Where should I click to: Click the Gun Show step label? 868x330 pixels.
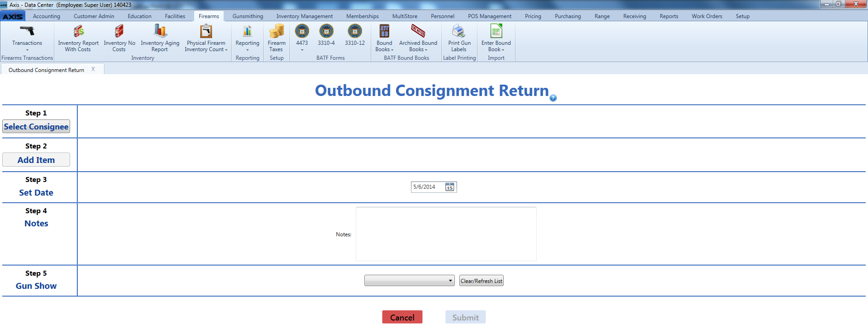[x=36, y=286]
